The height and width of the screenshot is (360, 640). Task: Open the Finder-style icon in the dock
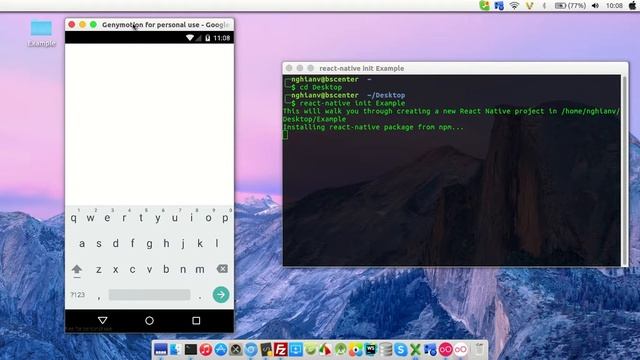tap(175, 349)
